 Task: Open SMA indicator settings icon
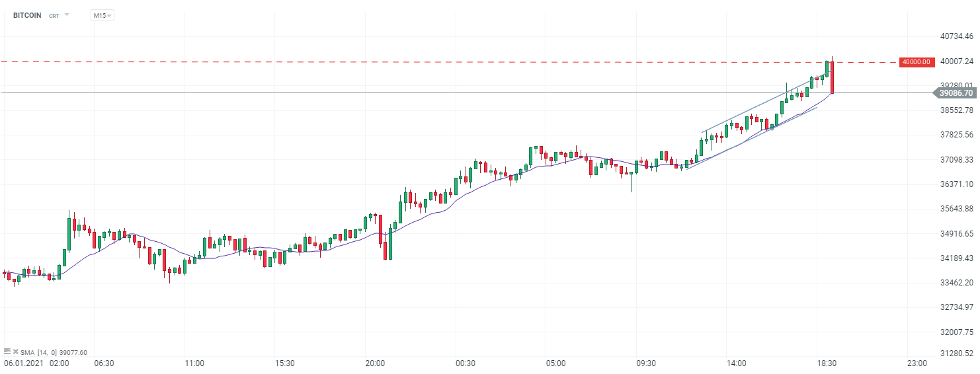[7, 352]
